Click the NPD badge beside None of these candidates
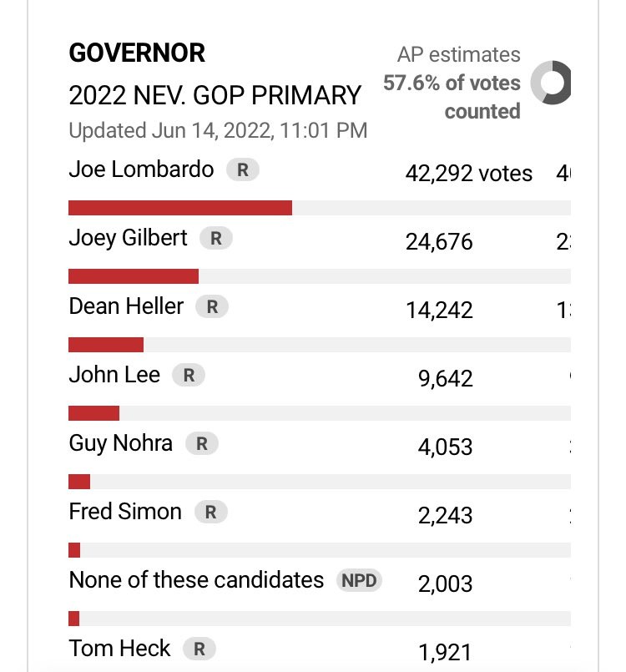This screenshot has height=672, width=626. click(x=359, y=580)
